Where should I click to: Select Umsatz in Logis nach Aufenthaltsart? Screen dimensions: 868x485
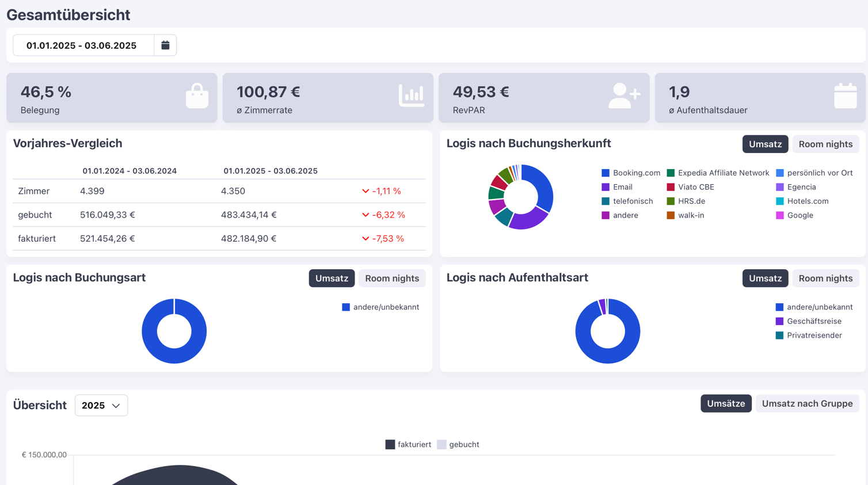[764, 278]
